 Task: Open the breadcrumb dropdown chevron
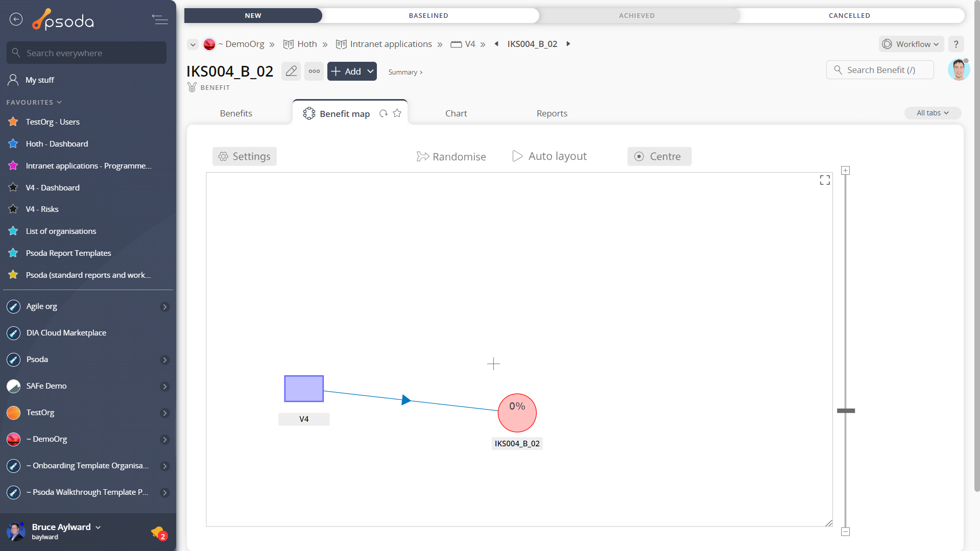click(x=193, y=44)
